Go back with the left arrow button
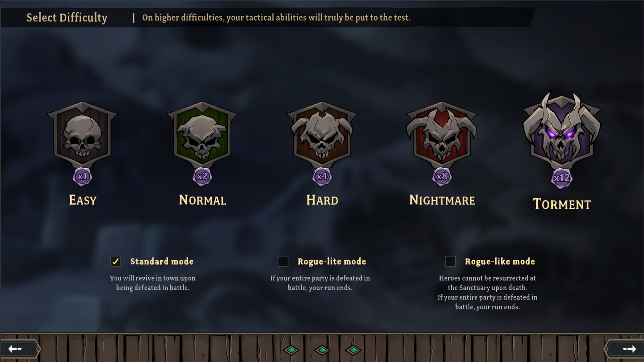The image size is (644, 362). 19,349
